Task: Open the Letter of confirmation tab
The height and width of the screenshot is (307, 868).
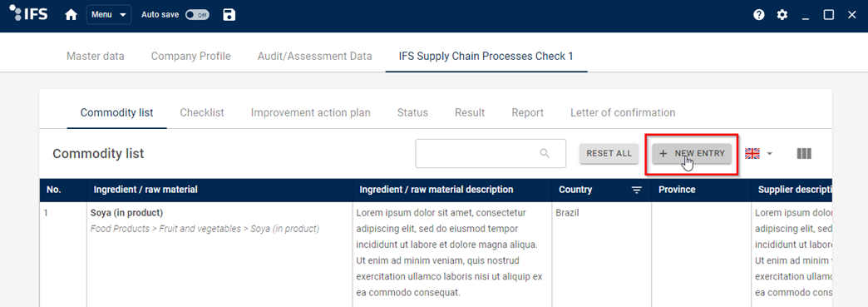Action: pyautogui.click(x=623, y=112)
